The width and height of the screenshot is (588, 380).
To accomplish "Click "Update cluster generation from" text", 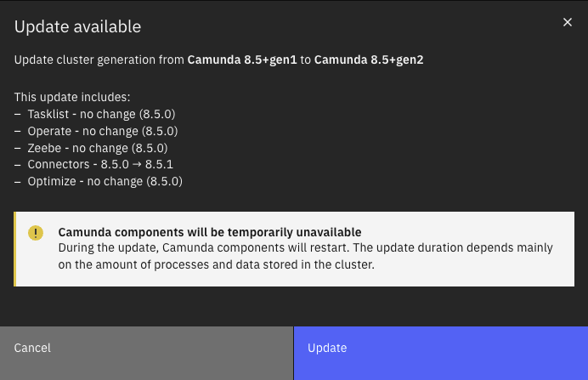I will [x=99, y=61].
